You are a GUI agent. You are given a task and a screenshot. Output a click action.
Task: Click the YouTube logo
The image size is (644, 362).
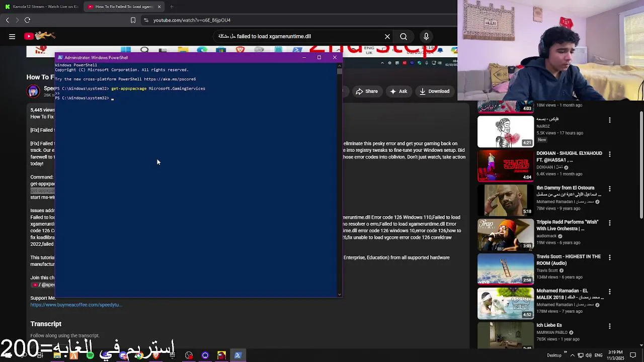[39, 36]
